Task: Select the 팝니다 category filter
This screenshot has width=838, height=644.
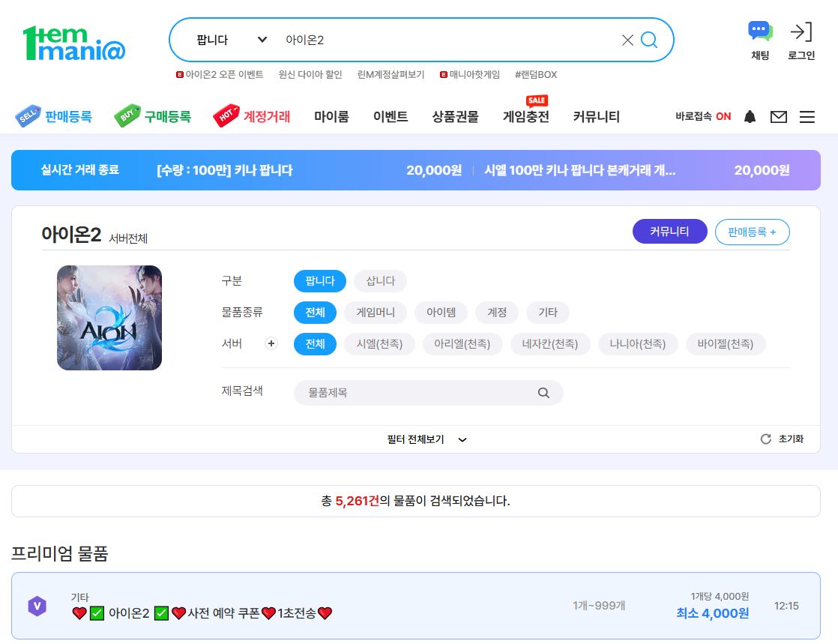Action: pyautogui.click(x=319, y=280)
